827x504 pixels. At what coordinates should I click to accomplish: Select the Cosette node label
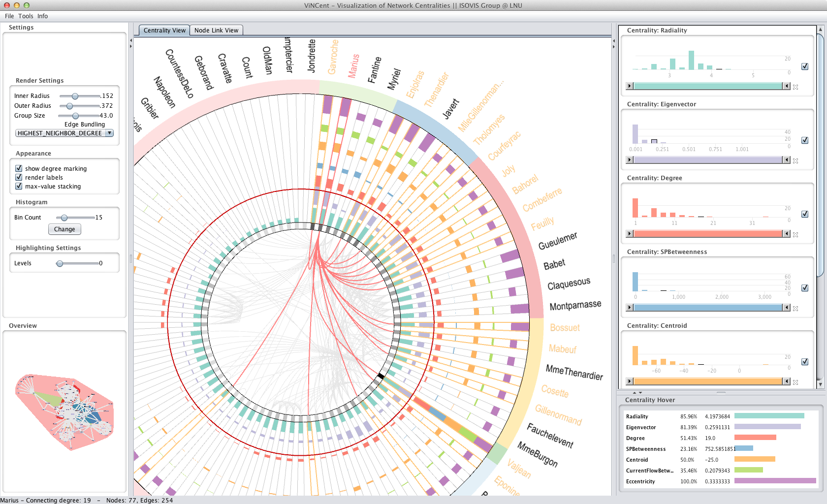tap(555, 391)
